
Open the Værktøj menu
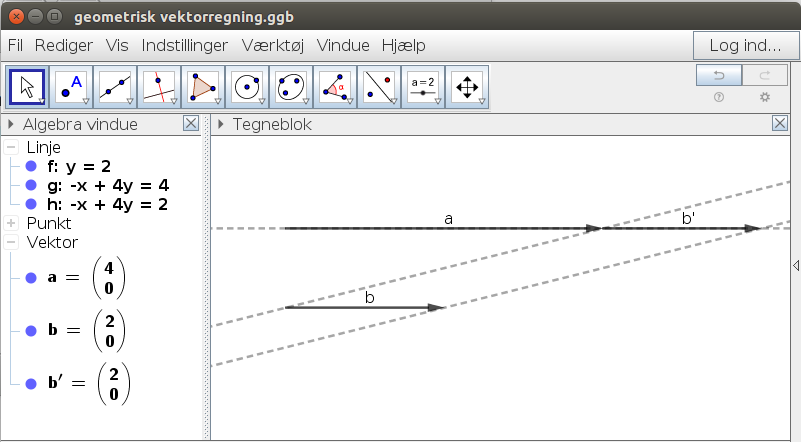[273, 45]
